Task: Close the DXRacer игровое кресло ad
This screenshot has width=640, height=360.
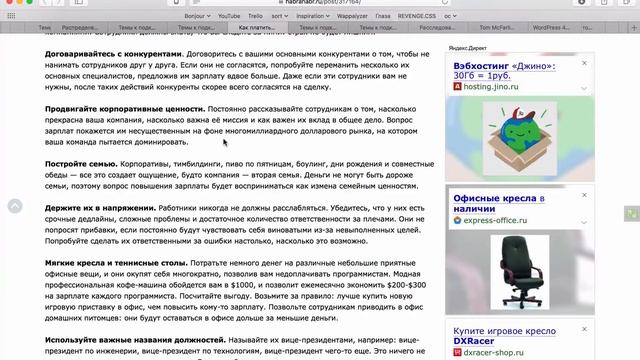Action: tap(584, 329)
